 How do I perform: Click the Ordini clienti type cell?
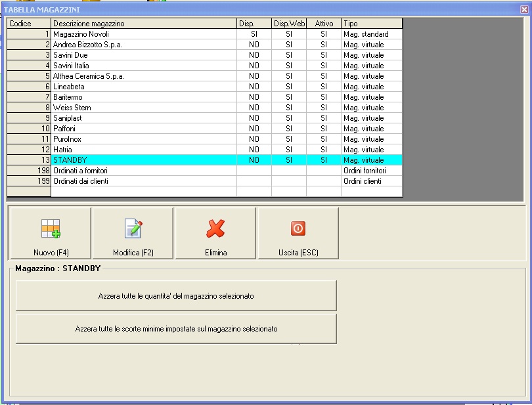372,181
